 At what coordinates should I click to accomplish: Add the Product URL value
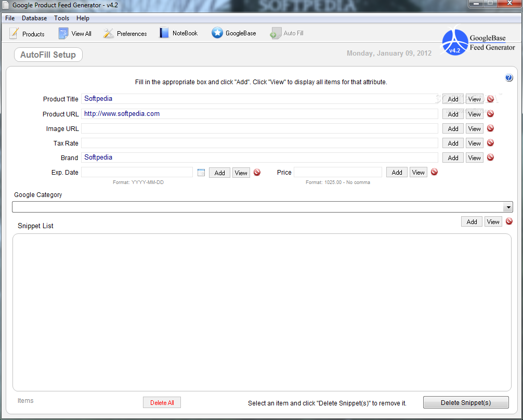click(x=453, y=114)
